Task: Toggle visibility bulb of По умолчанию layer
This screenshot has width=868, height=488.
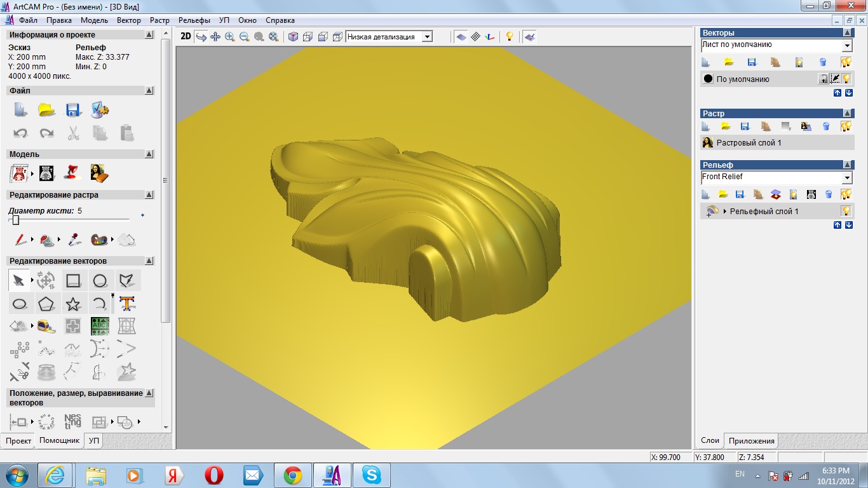Action: tap(846, 79)
